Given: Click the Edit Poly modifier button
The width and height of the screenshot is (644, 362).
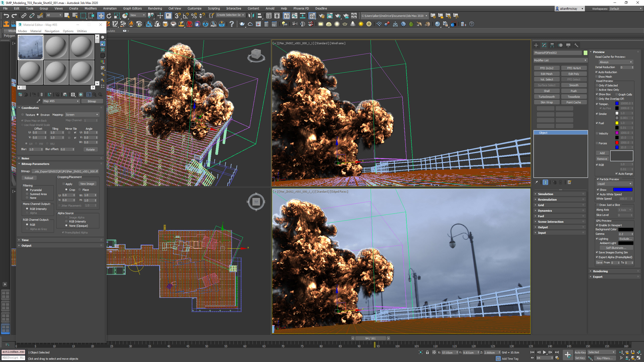Looking at the screenshot, I should tap(574, 74).
